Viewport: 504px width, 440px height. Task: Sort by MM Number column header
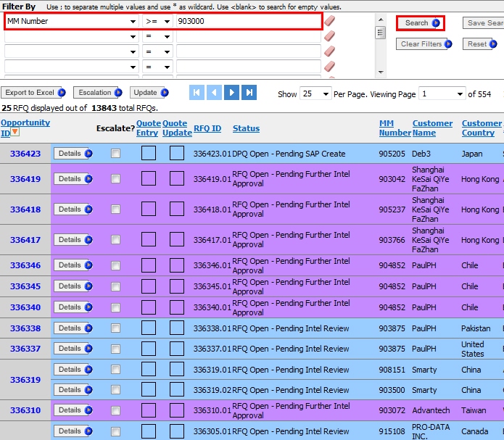(x=394, y=128)
